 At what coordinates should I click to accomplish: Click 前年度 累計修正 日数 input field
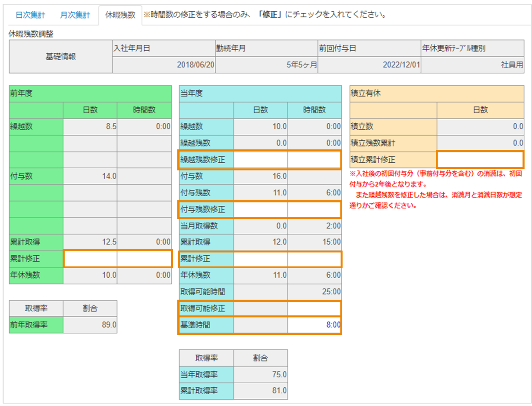click(90, 259)
